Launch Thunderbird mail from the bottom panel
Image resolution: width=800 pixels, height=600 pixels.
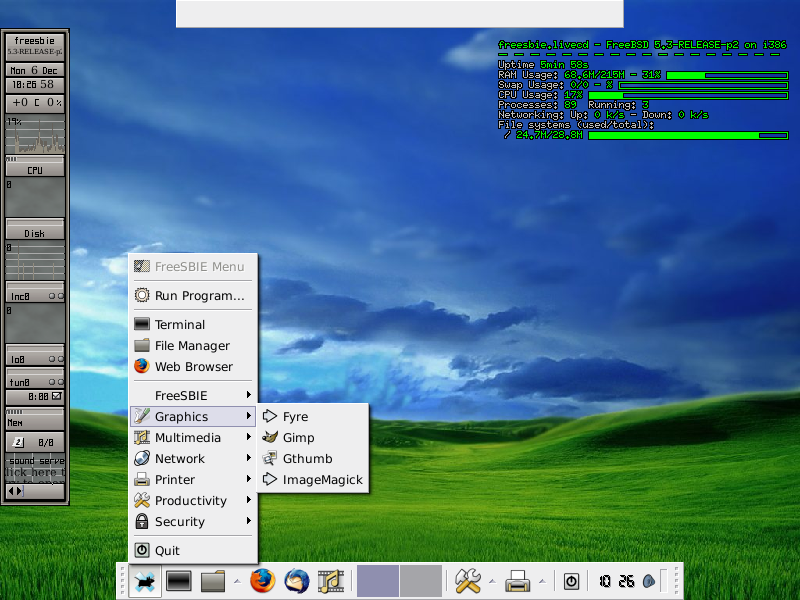[297, 581]
